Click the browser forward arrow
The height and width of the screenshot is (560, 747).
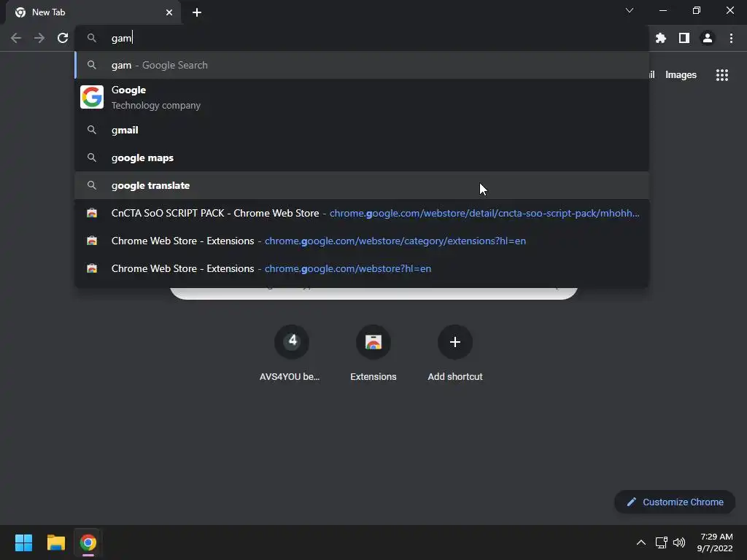tap(39, 38)
